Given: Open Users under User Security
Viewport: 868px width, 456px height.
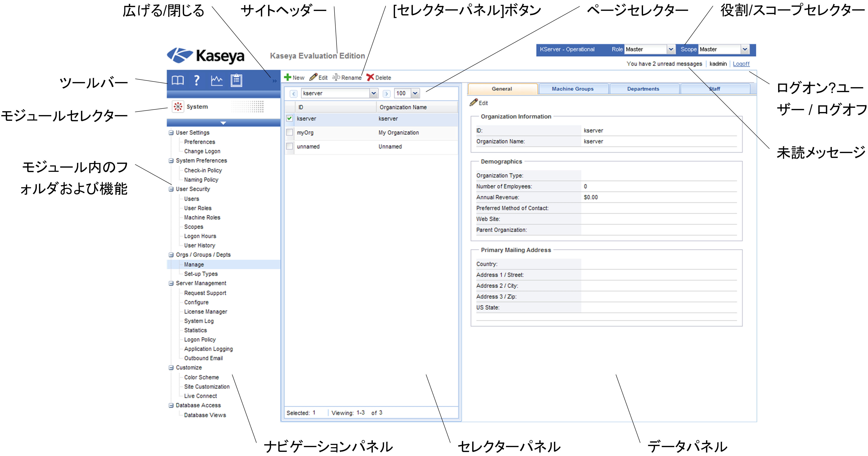Looking at the screenshot, I should [x=191, y=199].
